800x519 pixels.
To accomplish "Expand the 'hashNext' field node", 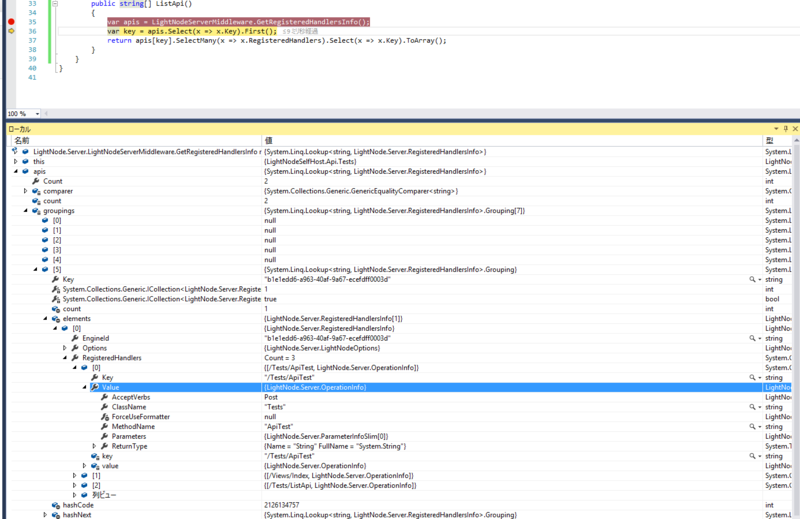I will pos(45,515).
